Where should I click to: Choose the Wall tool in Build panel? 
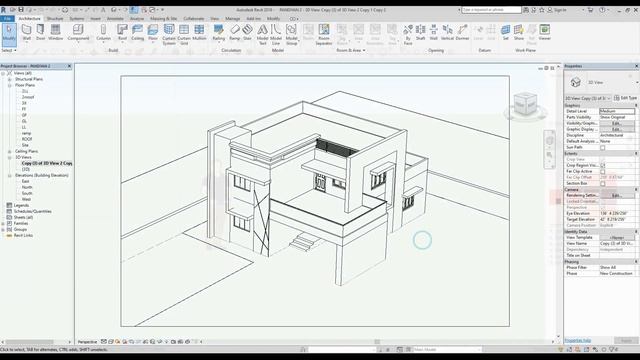(x=27, y=32)
